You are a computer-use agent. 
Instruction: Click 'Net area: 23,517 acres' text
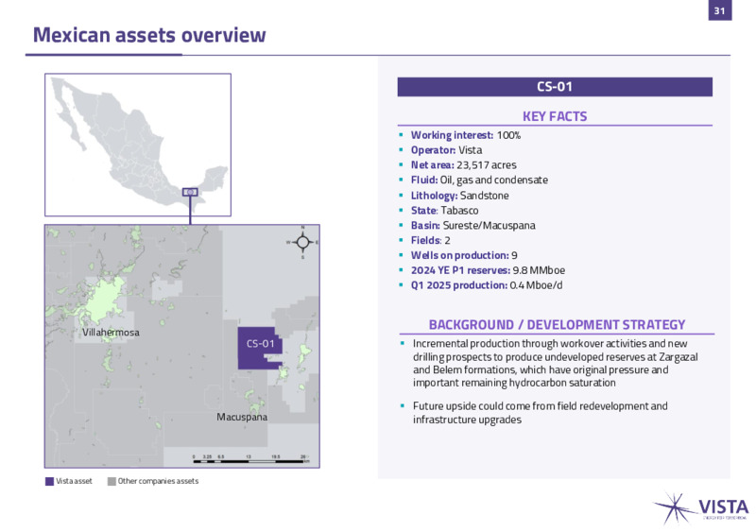coord(463,165)
